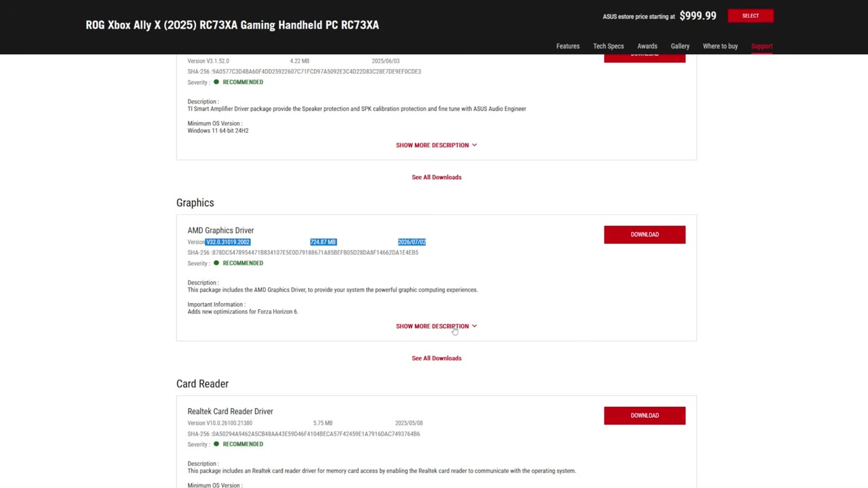Click the AMD Graphics Driver title
This screenshot has height=488, width=868.
[x=220, y=230]
